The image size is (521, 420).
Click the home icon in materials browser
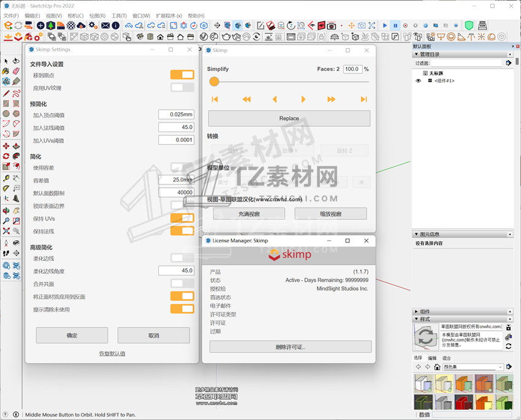pyautogui.click(x=437, y=367)
